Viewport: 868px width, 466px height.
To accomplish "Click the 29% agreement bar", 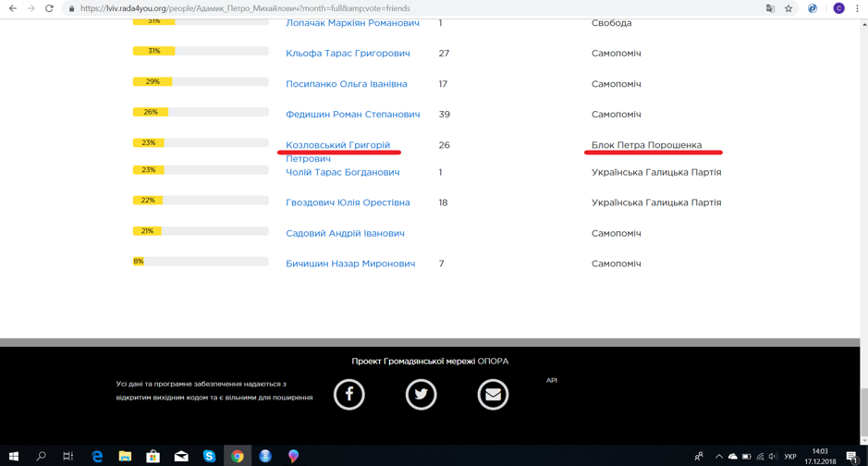I will 201,81.
